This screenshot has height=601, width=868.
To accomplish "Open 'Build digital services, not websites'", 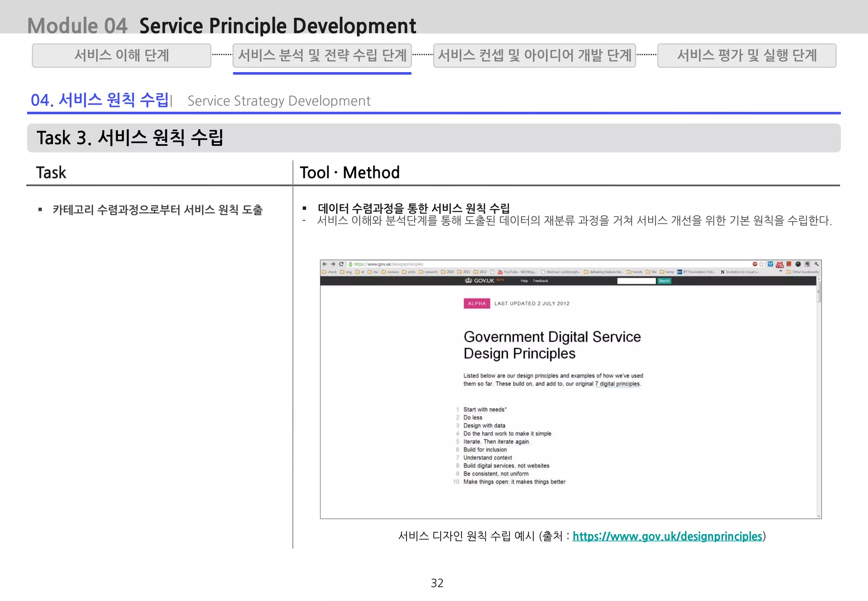I will coord(506,466).
